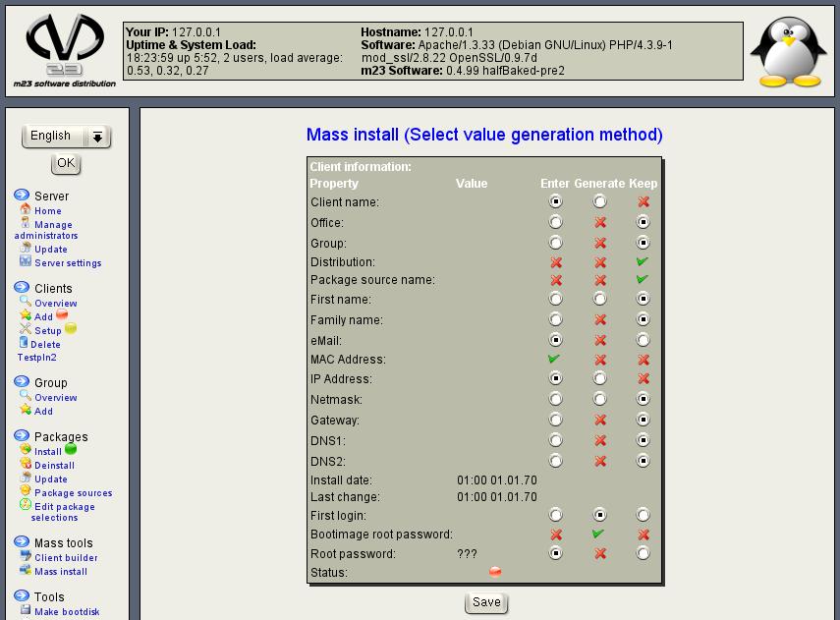Click the Save button
This screenshot has height=620, width=840.
[x=486, y=602]
